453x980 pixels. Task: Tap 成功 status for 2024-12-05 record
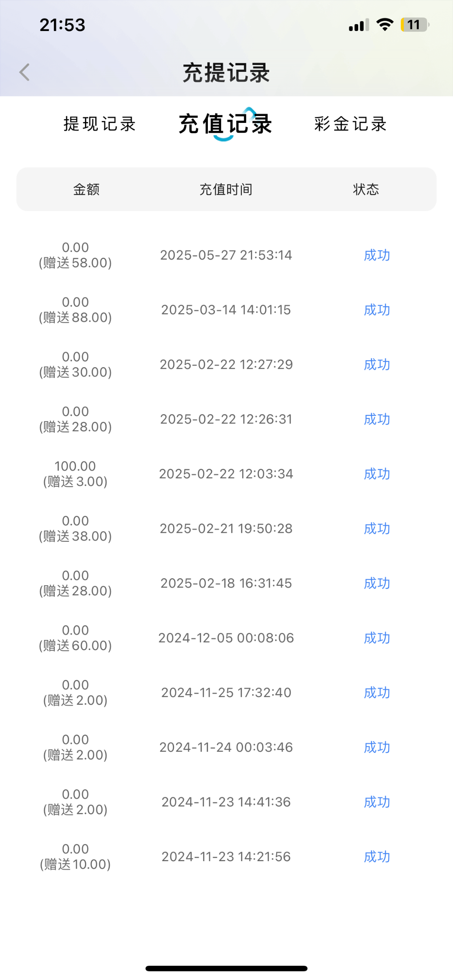click(x=377, y=638)
